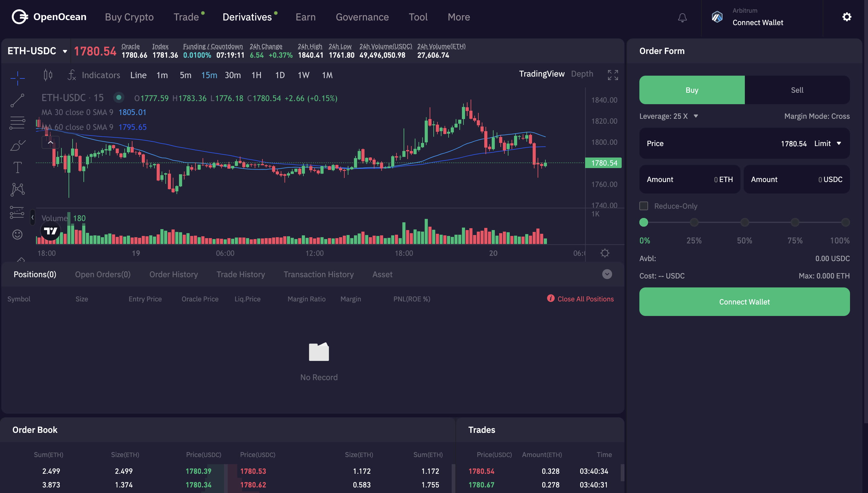
Task: Select the brush drawing tool
Action: (x=17, y=145)
